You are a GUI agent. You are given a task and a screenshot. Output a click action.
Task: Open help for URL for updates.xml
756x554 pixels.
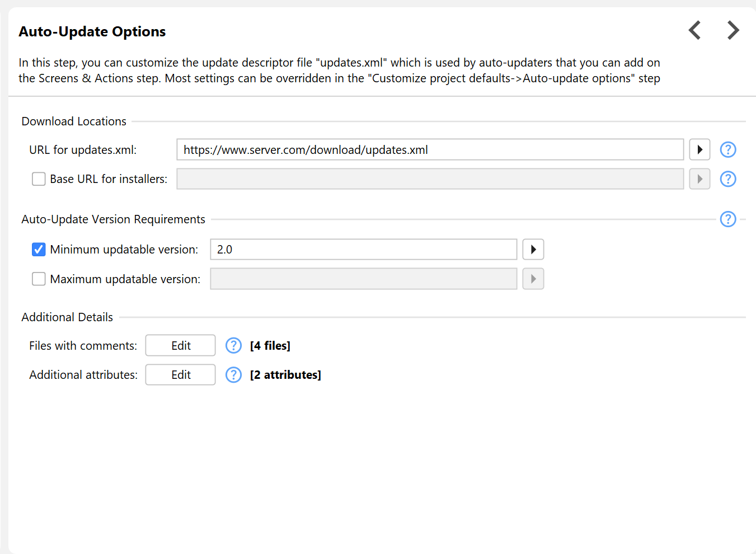[727, 150]
